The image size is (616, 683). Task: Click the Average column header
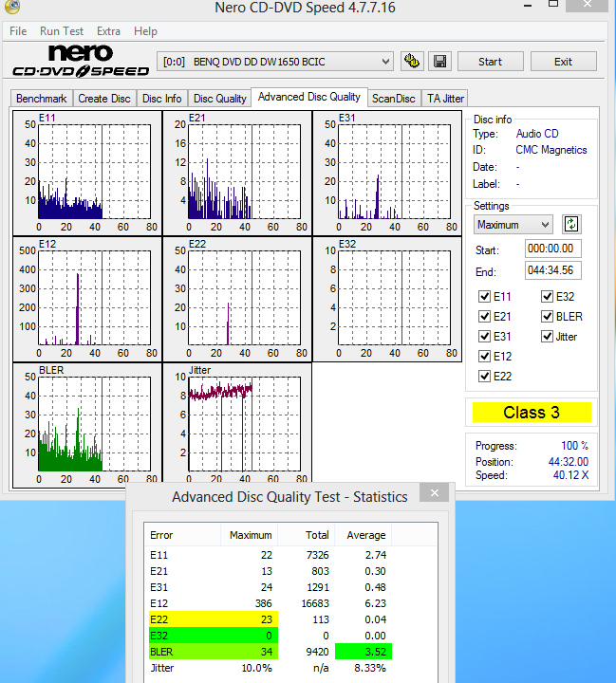coord(364,535)
